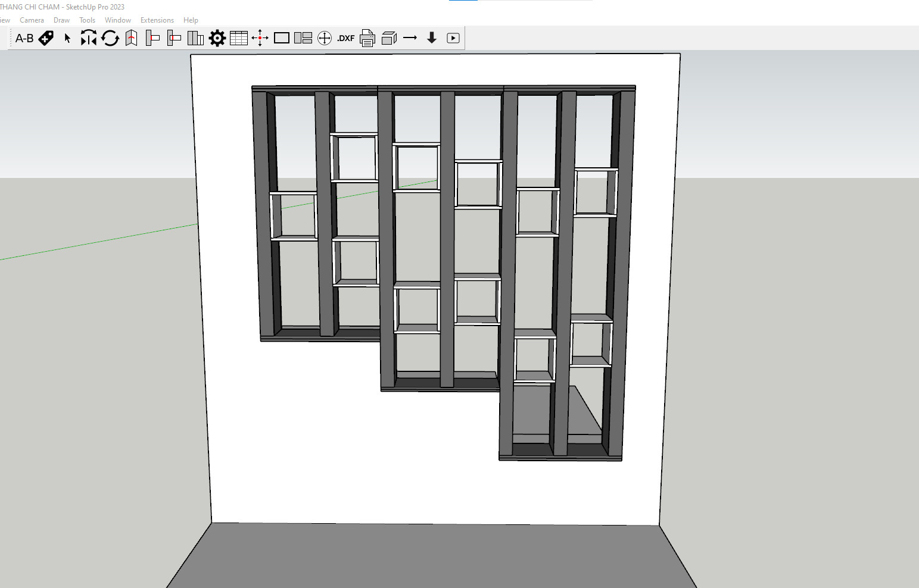Click the stacked boards icon

point(195,38)
